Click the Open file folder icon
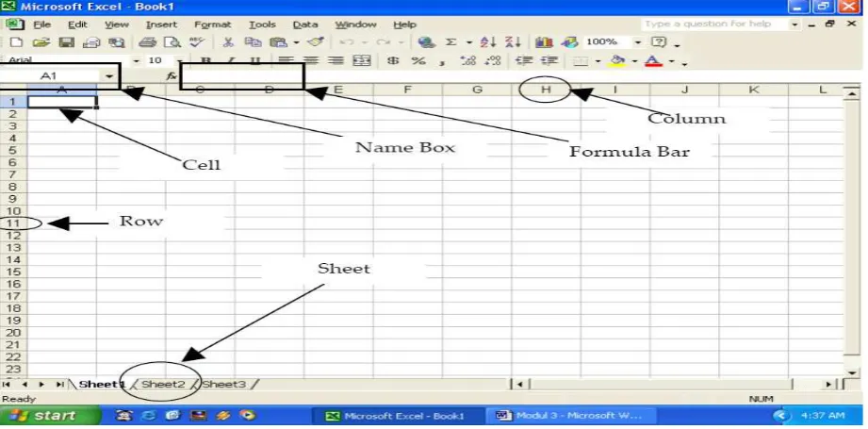868x429 pixels. click(41, 42)
